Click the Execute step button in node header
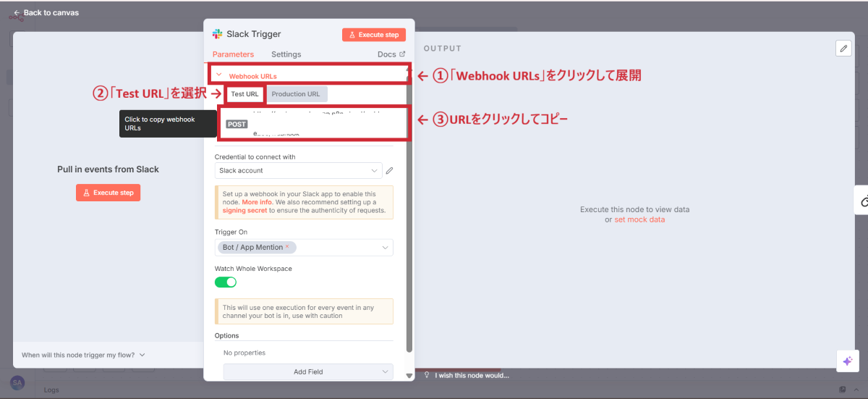The height and width of the screenshot is (399, 868). [x=374, y=35]
